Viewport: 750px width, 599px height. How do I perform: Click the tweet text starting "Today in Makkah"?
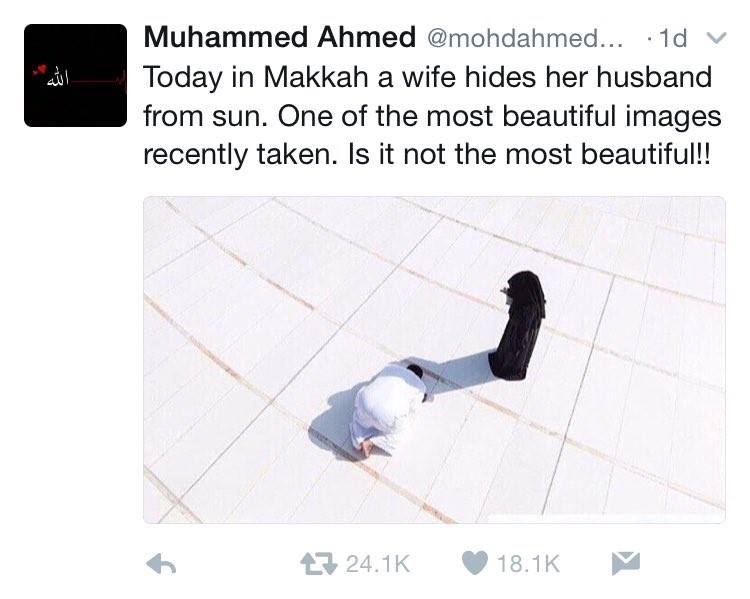tap(432, 116)
